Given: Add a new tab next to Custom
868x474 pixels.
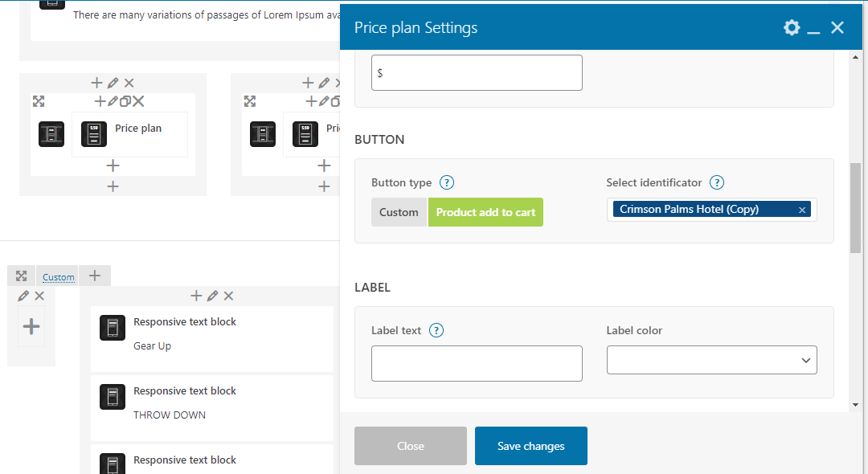Looking at the screenshot, I should [x=95, y=276].
